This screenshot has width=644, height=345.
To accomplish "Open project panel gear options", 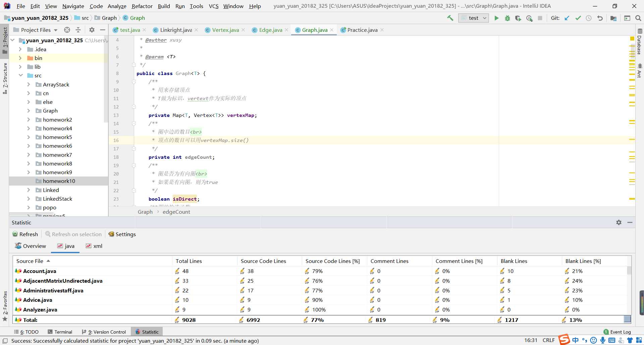I will tap(92, 30).
